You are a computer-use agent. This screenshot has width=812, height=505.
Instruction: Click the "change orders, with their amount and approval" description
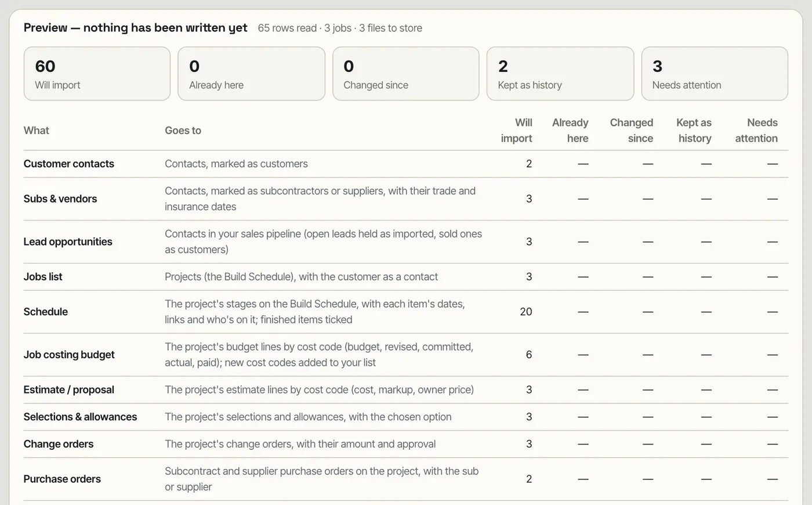(x=300, y=444)
